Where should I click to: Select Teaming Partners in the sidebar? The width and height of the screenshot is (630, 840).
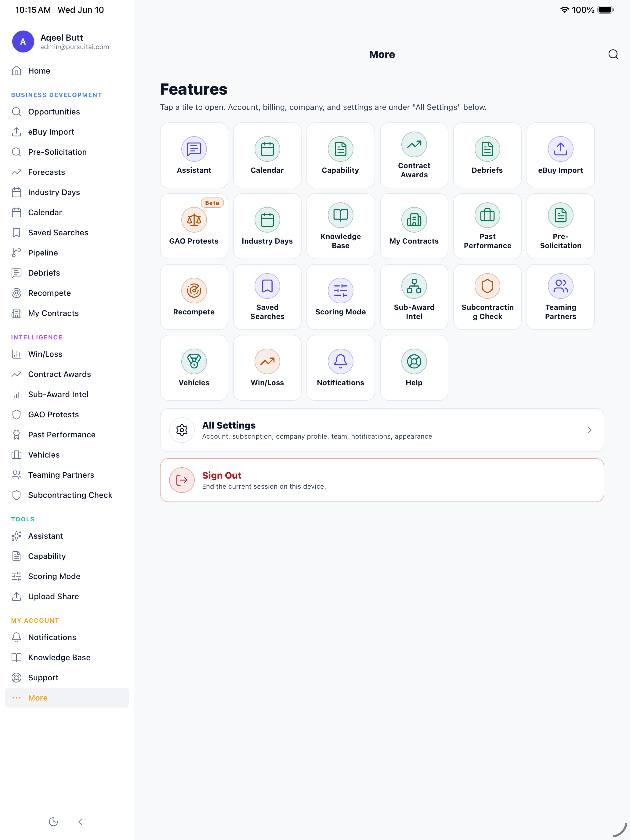click(x=67, y=475)
